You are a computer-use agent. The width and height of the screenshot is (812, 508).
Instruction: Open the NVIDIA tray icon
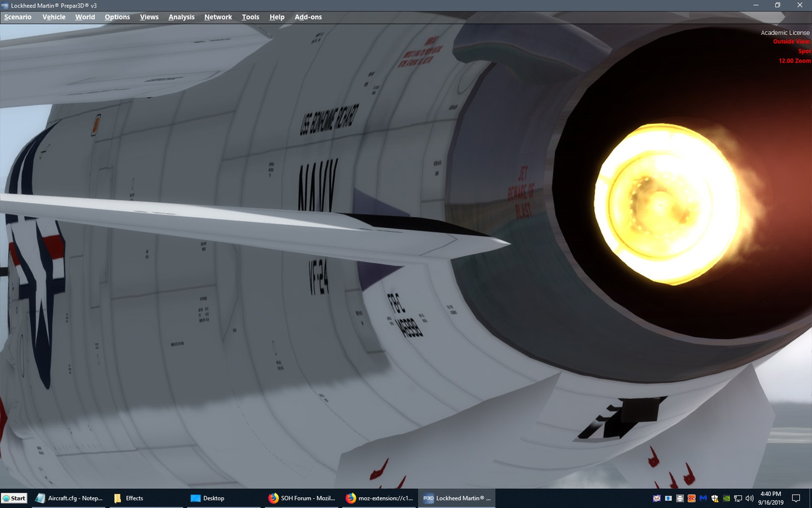coord(726,498)
